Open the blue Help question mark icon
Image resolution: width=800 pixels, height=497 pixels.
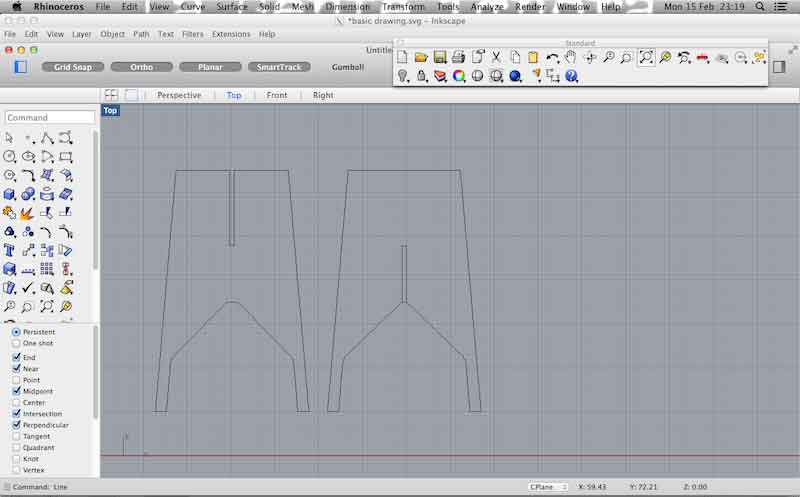[571, 76]
